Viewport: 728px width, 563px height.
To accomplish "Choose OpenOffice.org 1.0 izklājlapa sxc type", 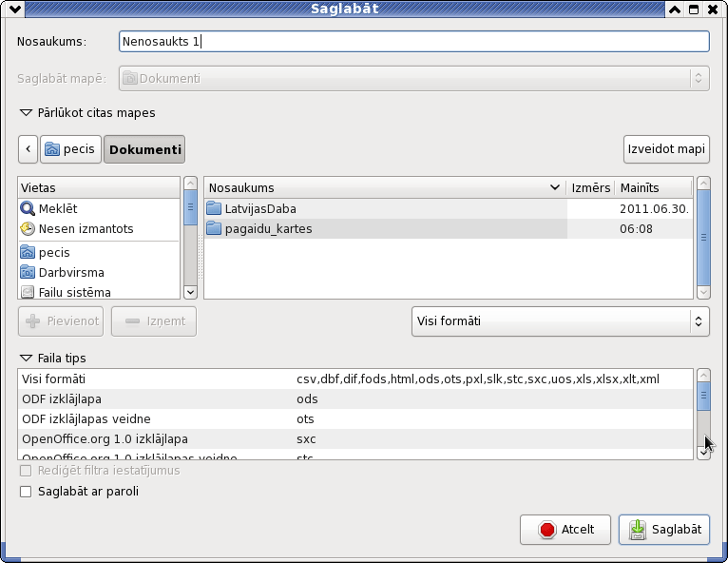I will tap(355, 439).
